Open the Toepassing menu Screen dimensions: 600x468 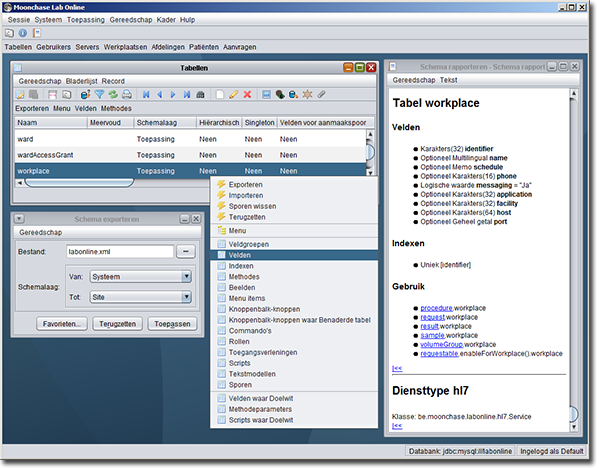(x=86, y=20)
